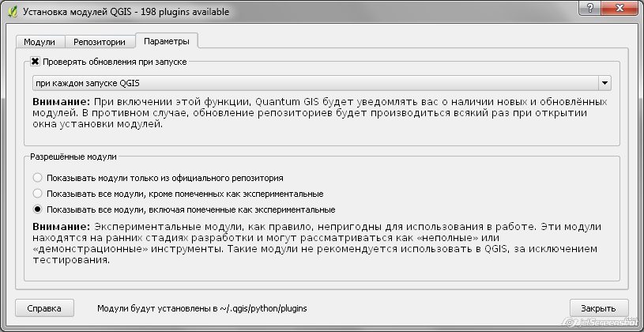Screen dimensions: 644x332
Task: Click the update notification warning text
Action: coord(319,113)
